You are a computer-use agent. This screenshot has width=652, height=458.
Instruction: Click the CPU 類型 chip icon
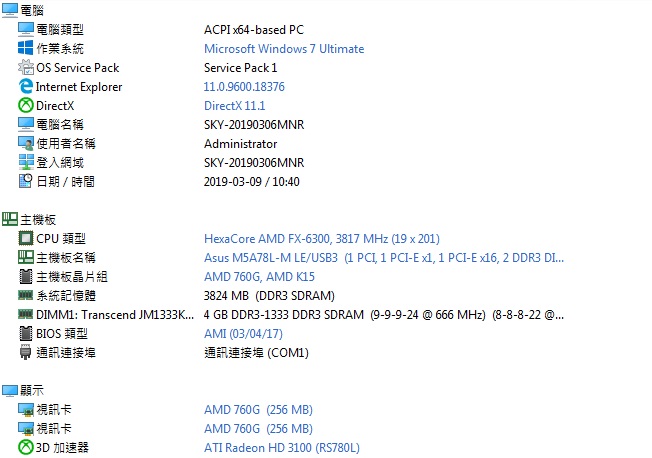click(26, 239)
